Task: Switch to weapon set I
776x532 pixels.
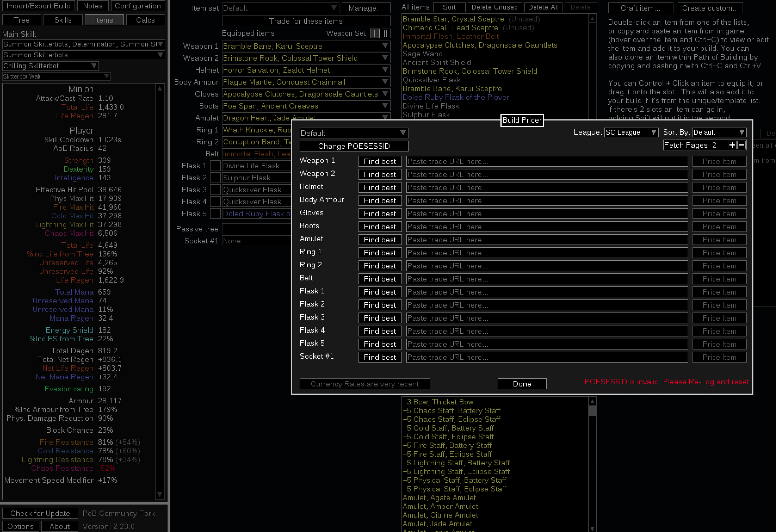Action: pyautogui.click(x=375, y=33)
